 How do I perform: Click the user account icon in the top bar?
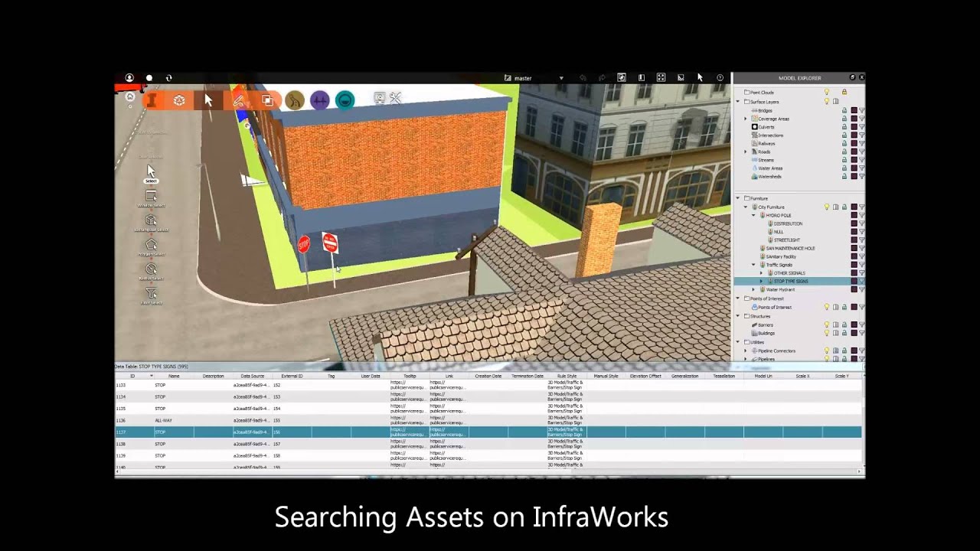click(x=129, y=78)
